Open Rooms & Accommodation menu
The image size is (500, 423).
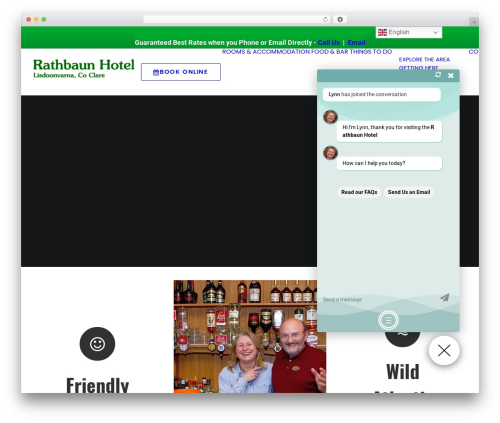(266, 52)
